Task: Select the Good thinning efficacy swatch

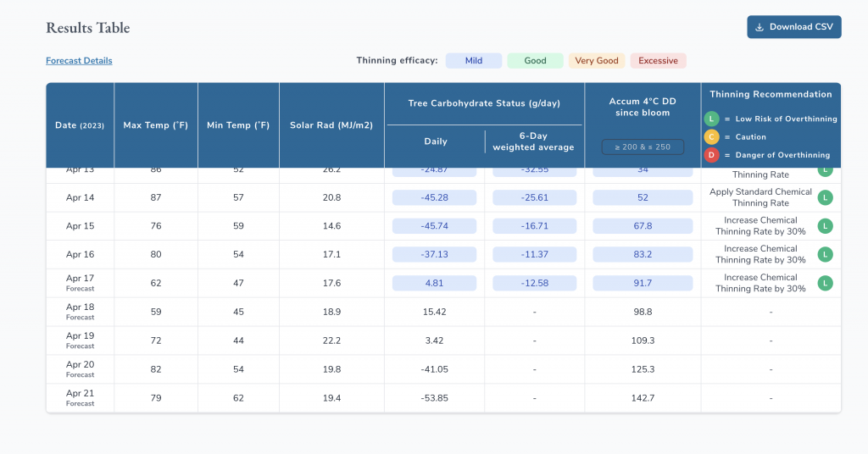Action: pyautogui.click(x=535, y=61)
